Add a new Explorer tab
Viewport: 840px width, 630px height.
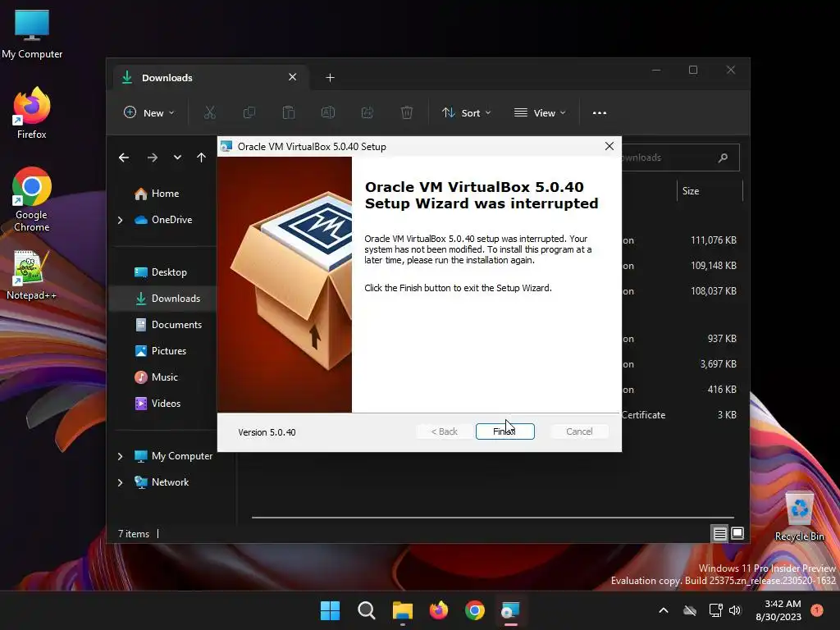330,78
